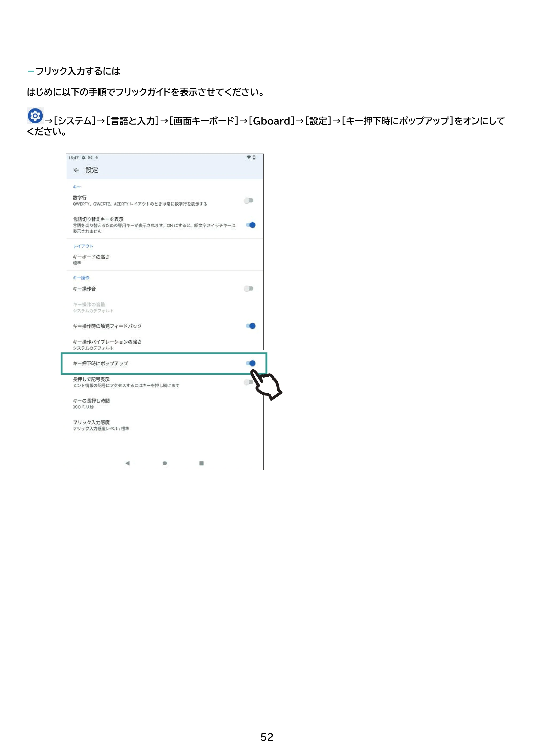This screenshot has width=534, height=756.
Task: Open キーの長押し時間 setting
Action: point(164,404)
